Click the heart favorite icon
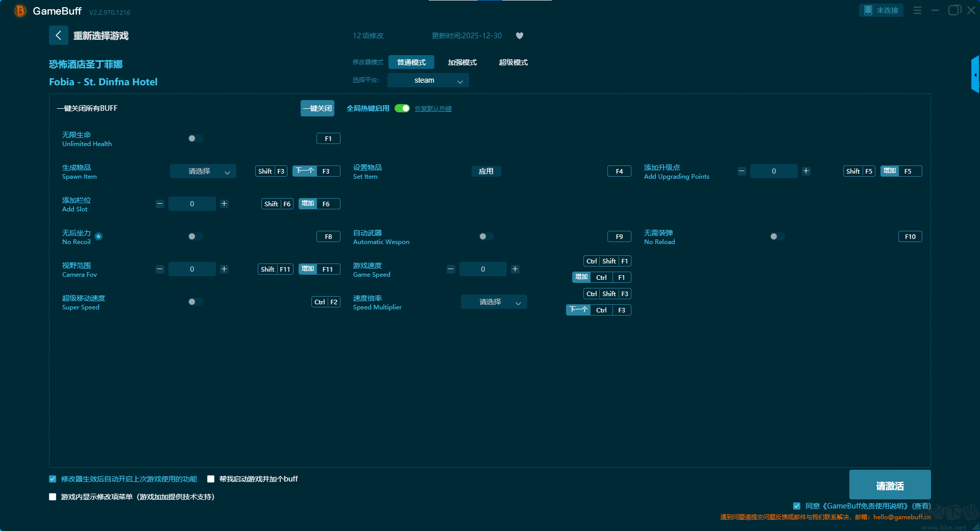980x531 pixels. (x=520, y=36)
